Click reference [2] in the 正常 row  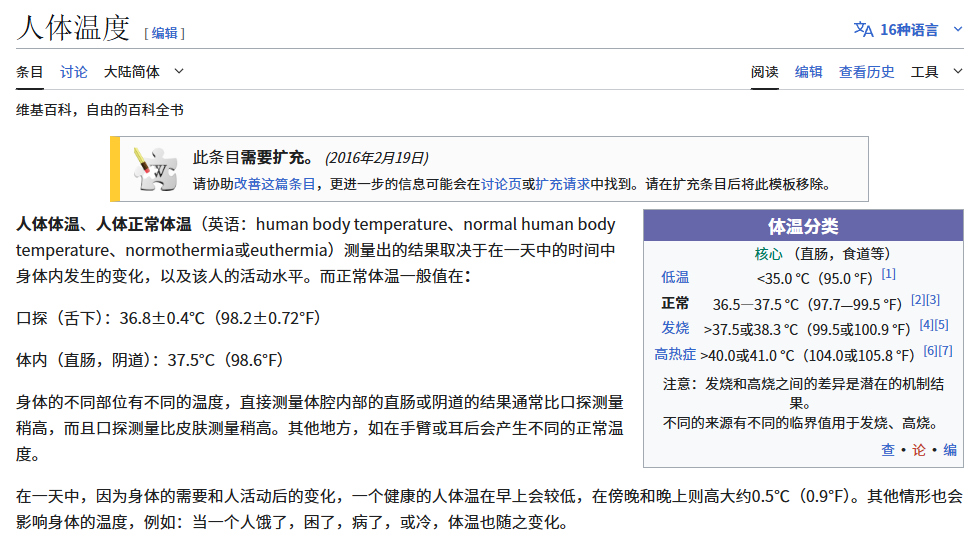click(x=918, y=300)
